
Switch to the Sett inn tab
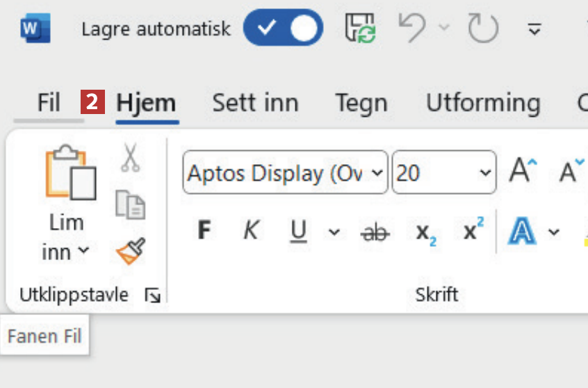255,104
